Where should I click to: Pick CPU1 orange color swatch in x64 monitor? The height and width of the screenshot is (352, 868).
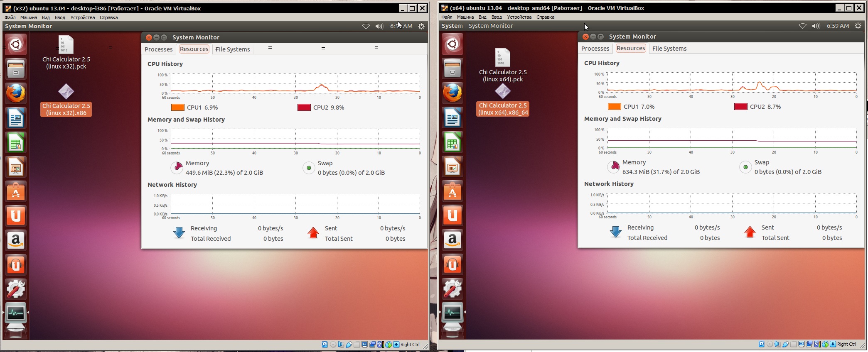615,107
